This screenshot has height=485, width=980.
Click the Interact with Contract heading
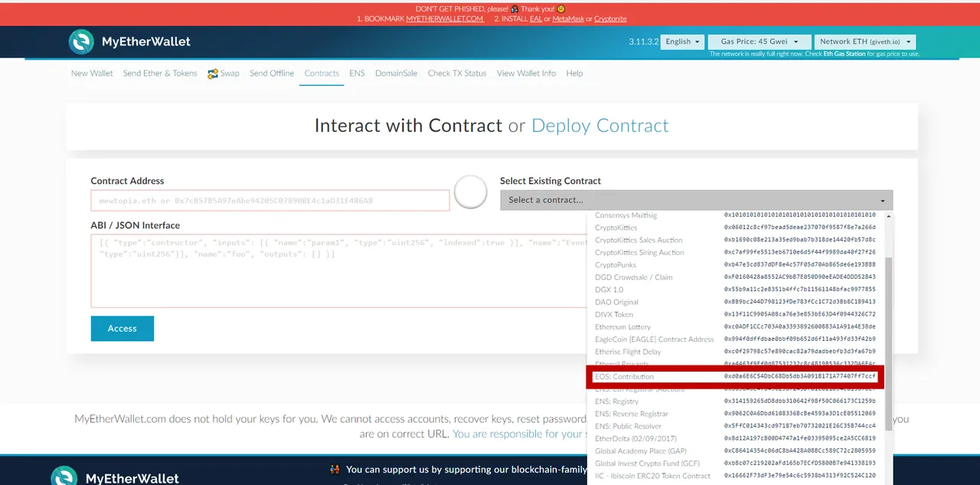pyautogui.click(x=408, y=126)
